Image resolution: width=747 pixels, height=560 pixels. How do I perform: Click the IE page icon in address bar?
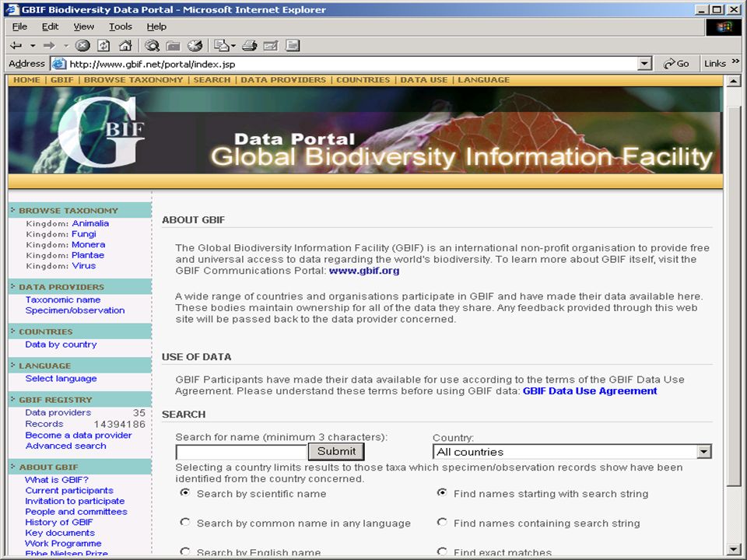(x=58, y=64)
